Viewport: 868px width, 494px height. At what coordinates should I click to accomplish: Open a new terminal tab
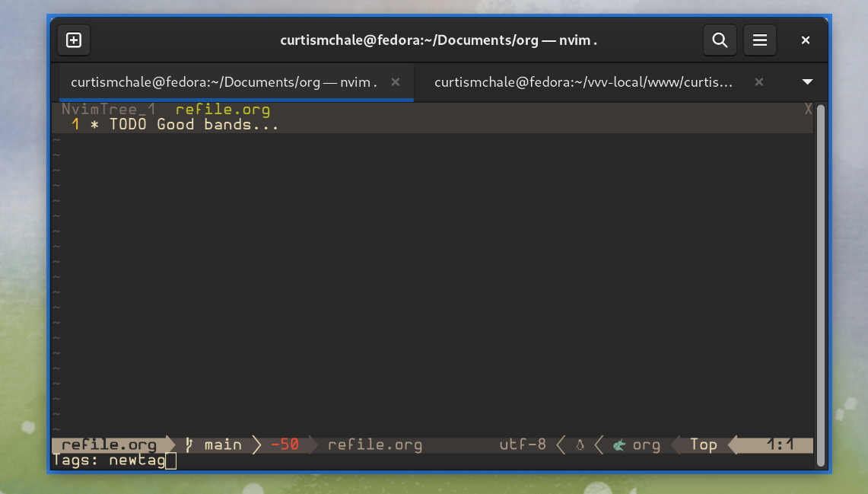coord(74,40)
